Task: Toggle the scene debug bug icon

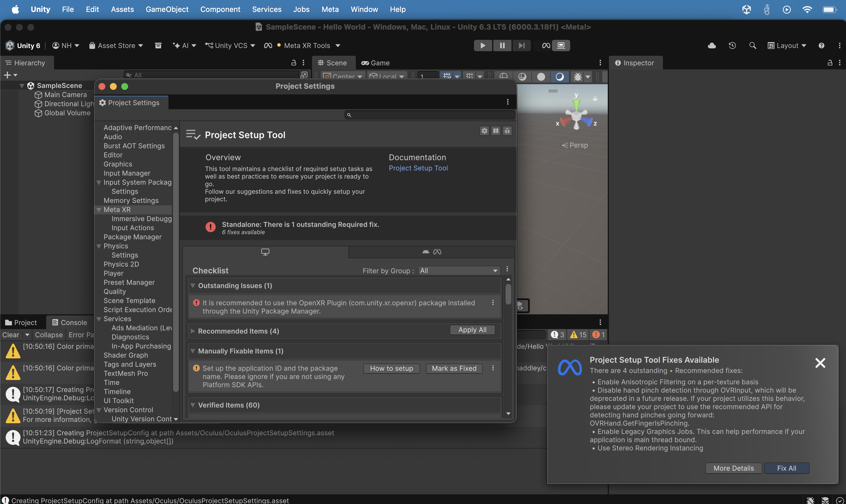Action: (x=578, y=77)
